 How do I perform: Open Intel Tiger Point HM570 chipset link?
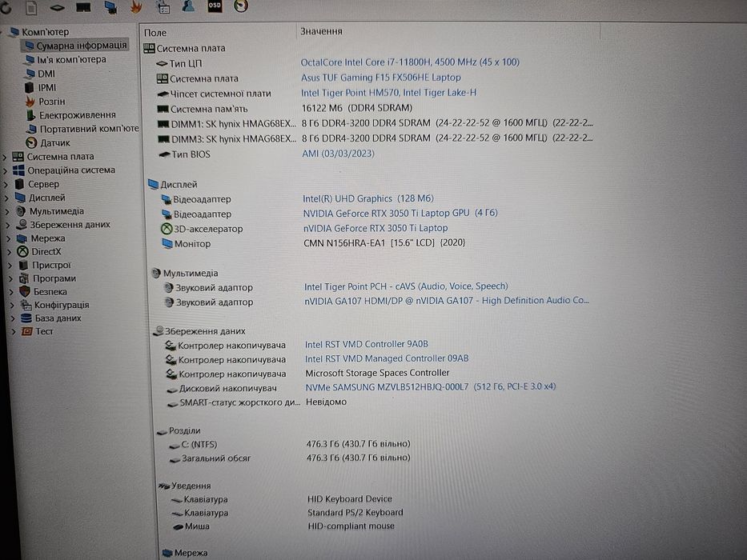pyautogui.click(x=388, y=93)
